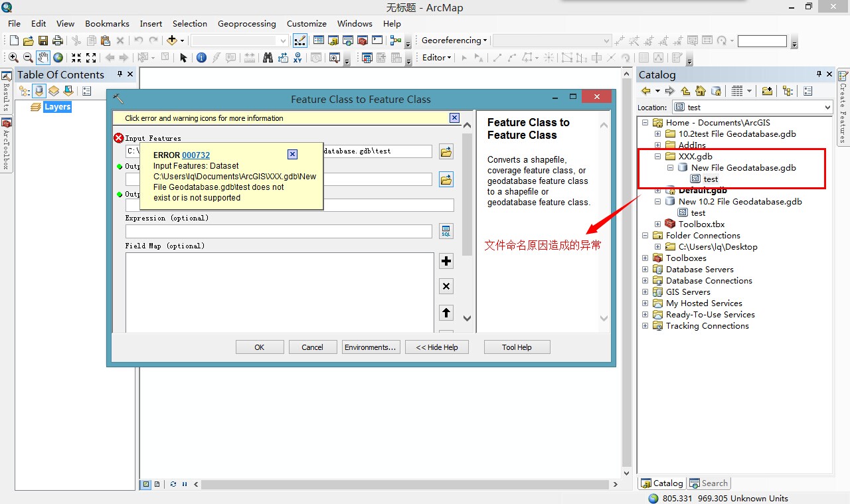
Task: Select the Fixed Zoom In tool
Action: click(76, 58)
